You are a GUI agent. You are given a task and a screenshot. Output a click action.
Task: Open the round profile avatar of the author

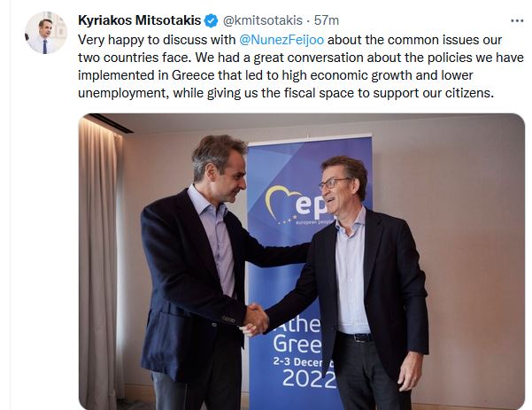pos(46,33)
